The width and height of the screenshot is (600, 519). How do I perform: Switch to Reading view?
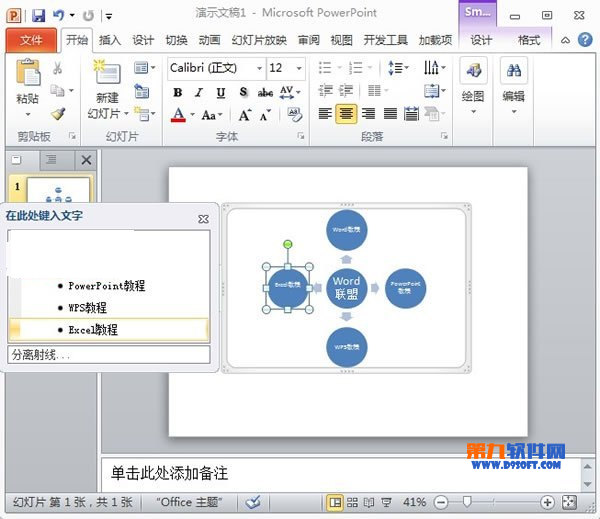(x=369, y=502)
